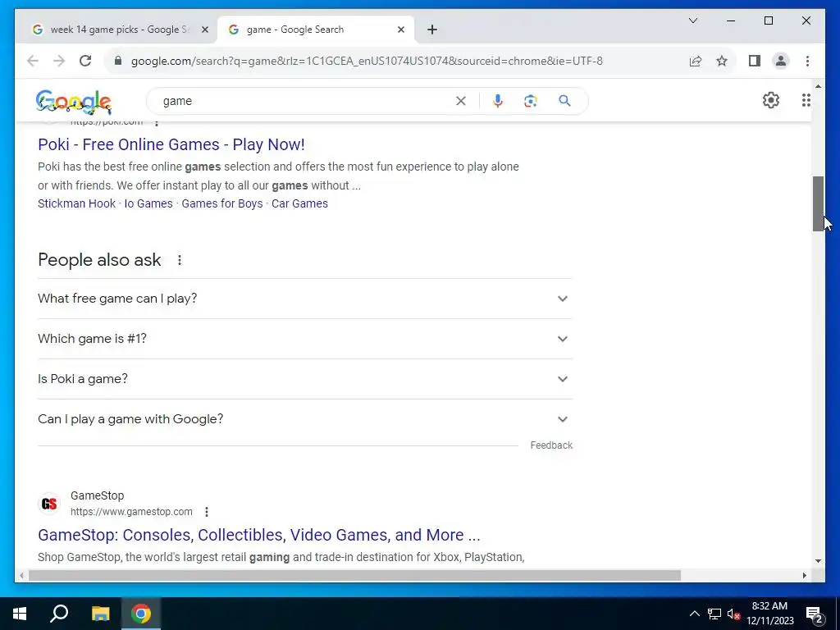
Task: Select the game - Google Search tab
Action: (x=316, y=30)
